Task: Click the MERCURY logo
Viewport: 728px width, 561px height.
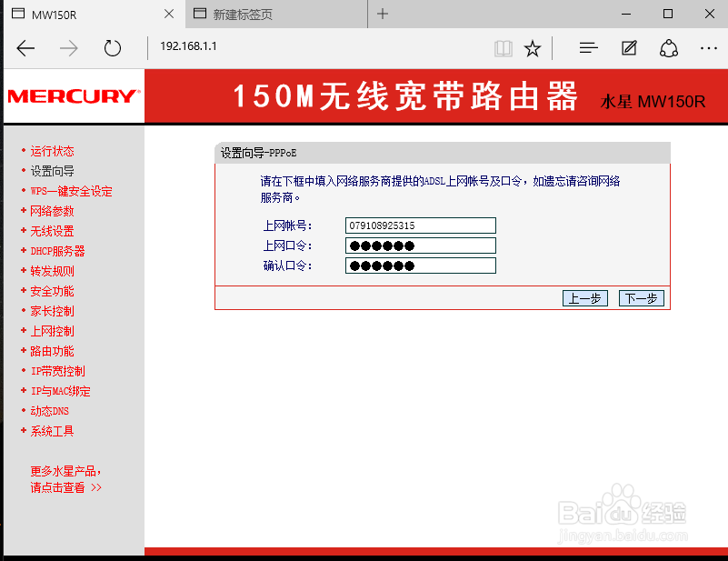Action: (74, 96)
